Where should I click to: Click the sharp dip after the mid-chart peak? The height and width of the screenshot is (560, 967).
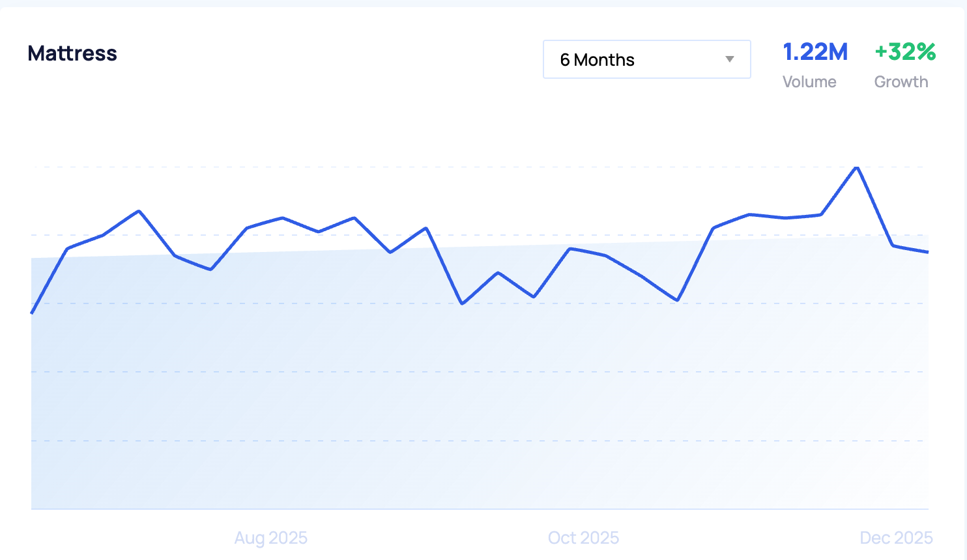463,303
